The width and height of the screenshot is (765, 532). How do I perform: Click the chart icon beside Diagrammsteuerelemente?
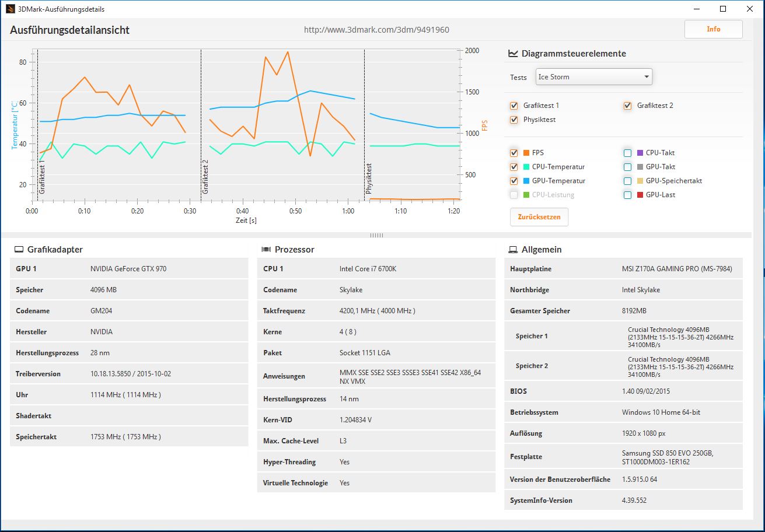pyautogui.click(x=513, y=53)
